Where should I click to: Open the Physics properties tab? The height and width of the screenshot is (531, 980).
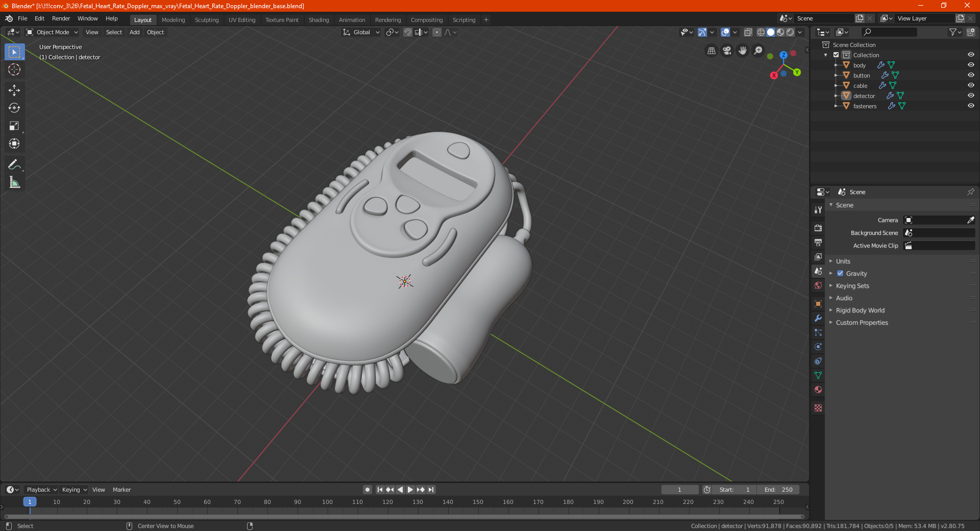(818, 347)
